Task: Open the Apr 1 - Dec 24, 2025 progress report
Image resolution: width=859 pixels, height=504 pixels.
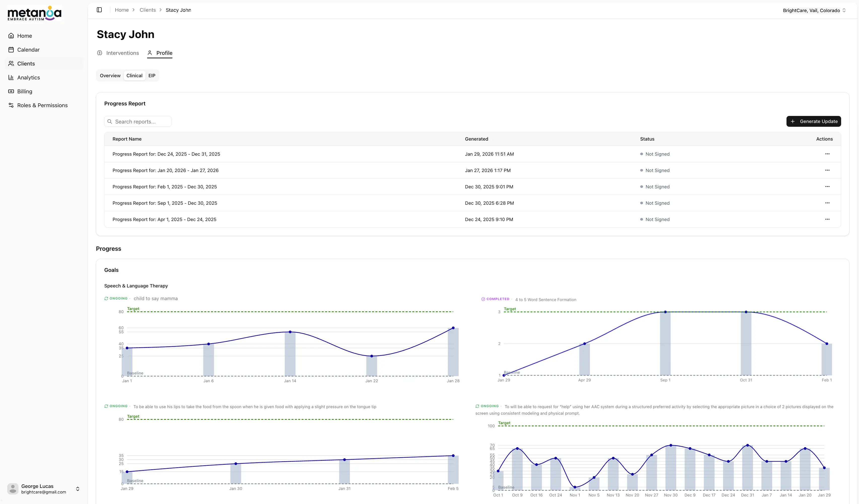Action: pos(164,219)
